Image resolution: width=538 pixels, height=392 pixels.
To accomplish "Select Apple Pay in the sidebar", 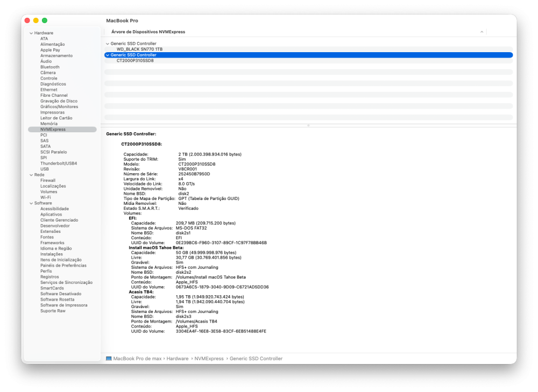I will pos(50,50).
